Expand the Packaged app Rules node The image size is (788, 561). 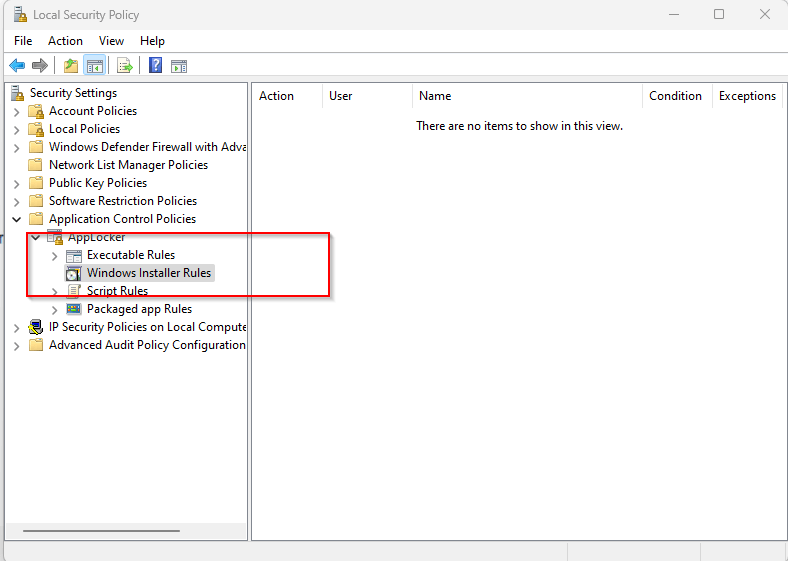pos(55,310)
